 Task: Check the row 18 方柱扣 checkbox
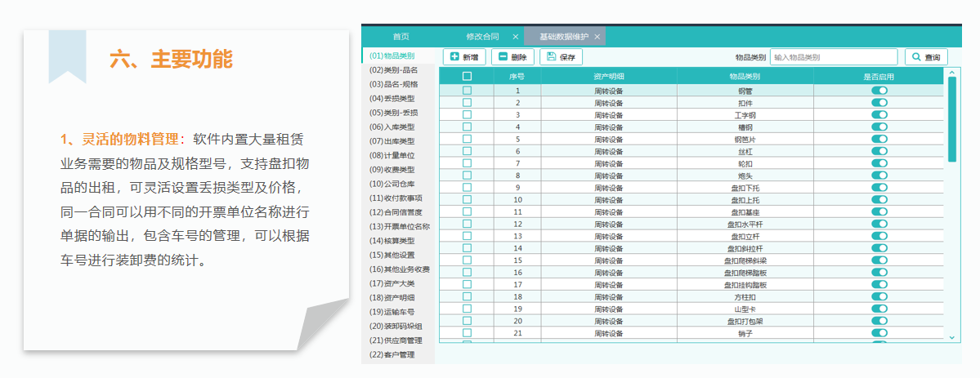tap(467, 297)
